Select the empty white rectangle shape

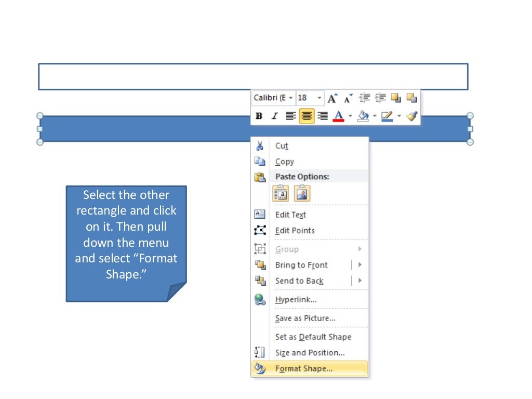click(x=253, y=77)
